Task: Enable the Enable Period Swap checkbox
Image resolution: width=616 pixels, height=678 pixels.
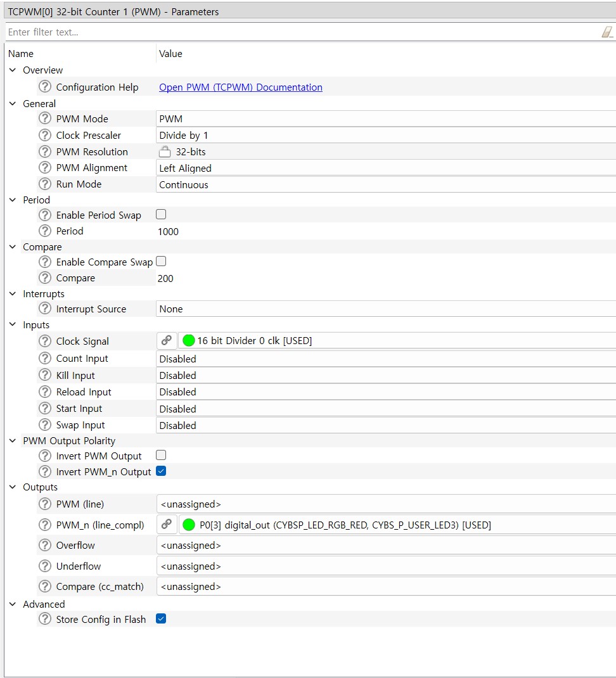Action: click(x=160, y=214)
